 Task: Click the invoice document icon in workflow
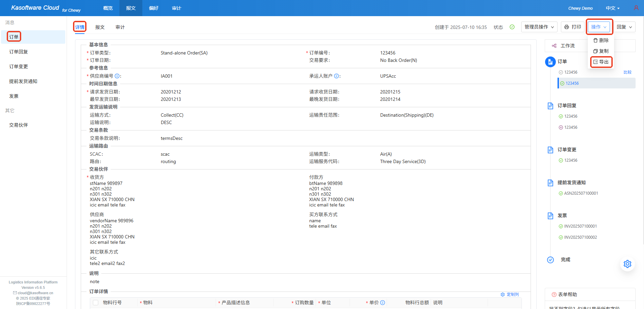click(x=550, y=216)
